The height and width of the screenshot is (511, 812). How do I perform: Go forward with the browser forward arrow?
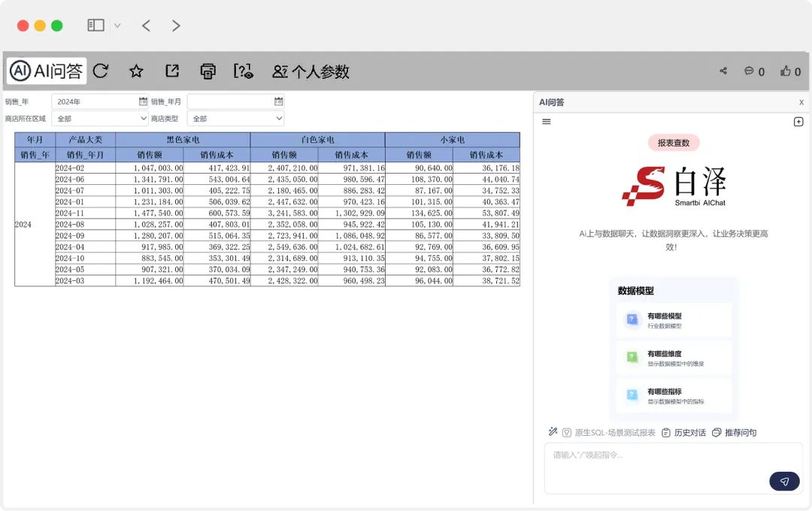176,26
